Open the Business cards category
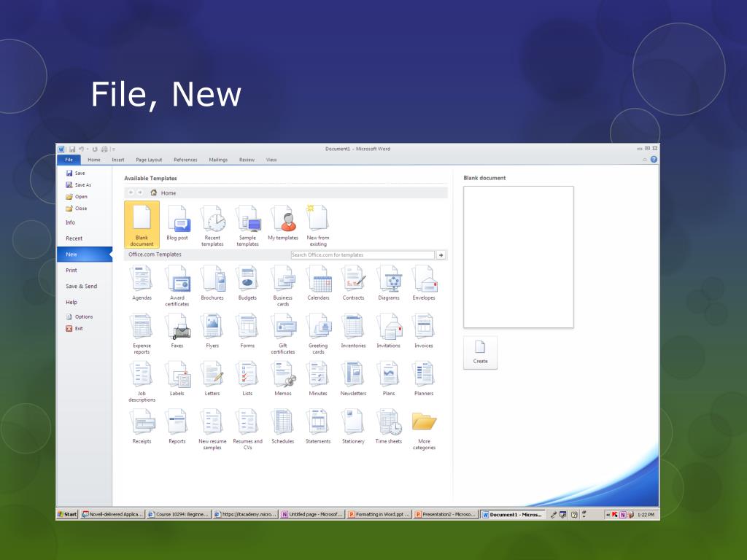This screenshot has height=560, width=747. coord(283,286)
